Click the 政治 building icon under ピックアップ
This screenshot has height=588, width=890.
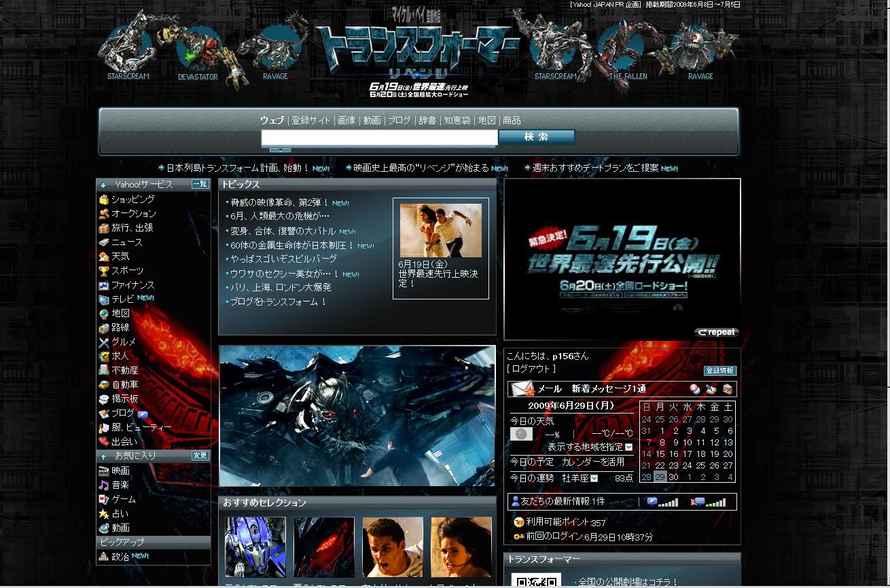[104, 557]
